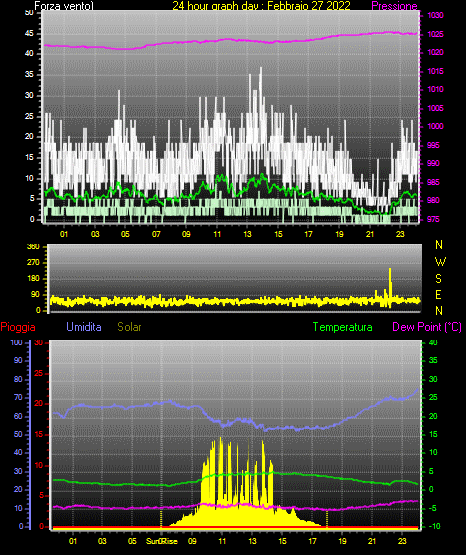The height and width of the screenshot is (555, 466).
Task: Select pressure axis value 1010
Action: [x=435, y=90]
